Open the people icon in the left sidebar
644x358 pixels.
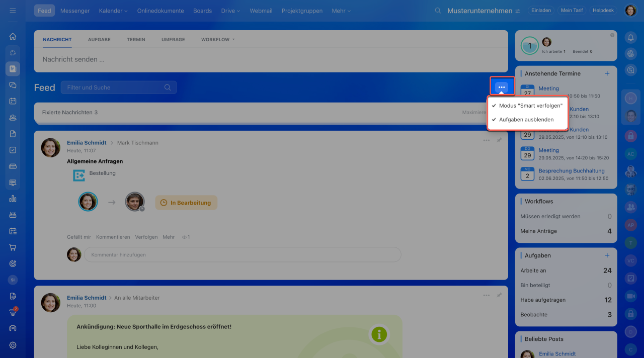(x=13, y=118)
